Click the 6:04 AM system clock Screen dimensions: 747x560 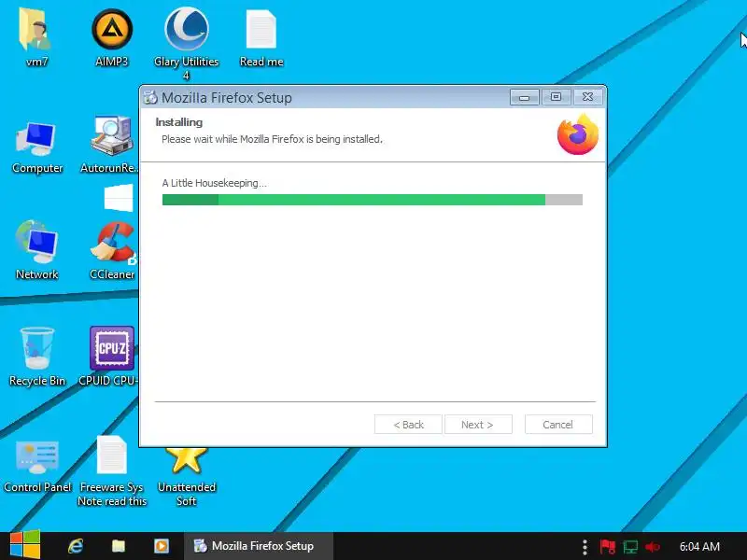click(699, 547)
